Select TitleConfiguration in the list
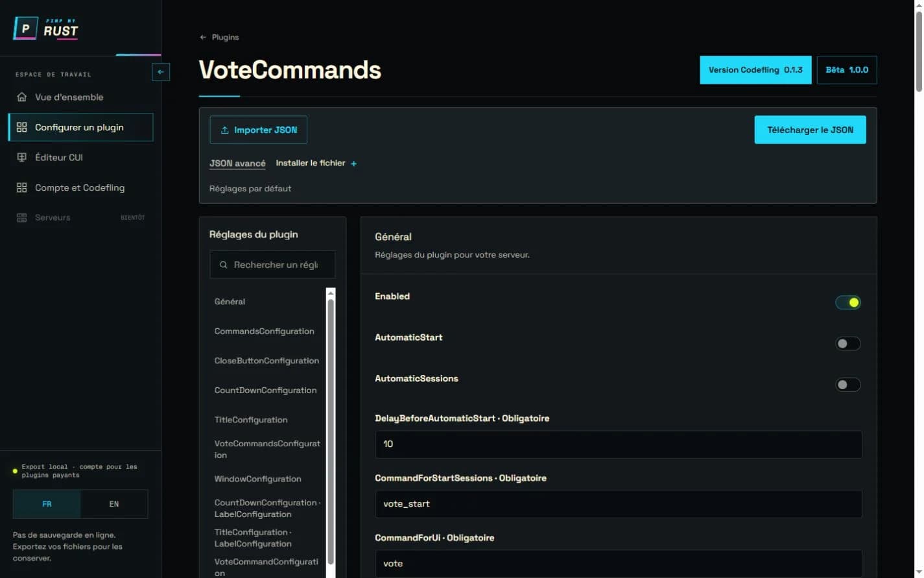 click(x=267, y=420)
